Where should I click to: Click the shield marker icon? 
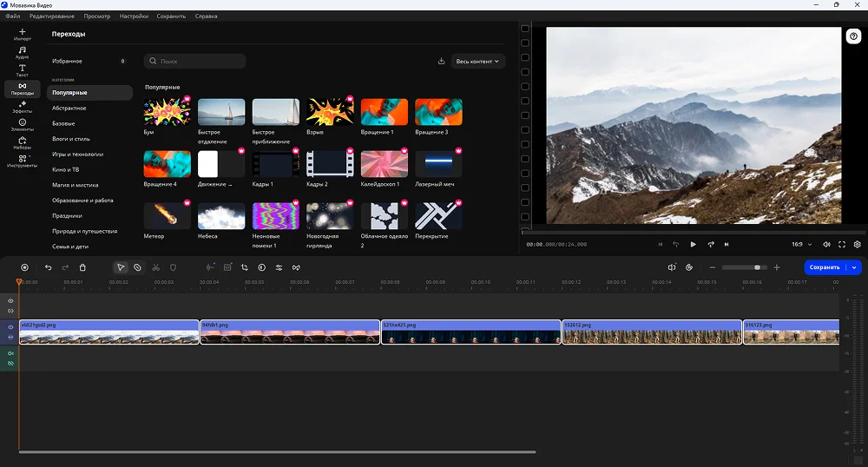coord(173,267)
